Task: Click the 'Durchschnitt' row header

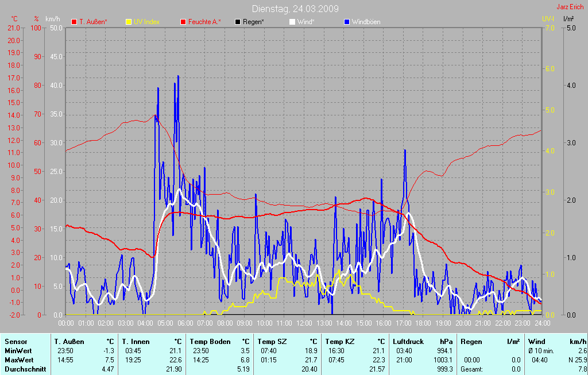Action: [x=25, y=369]
